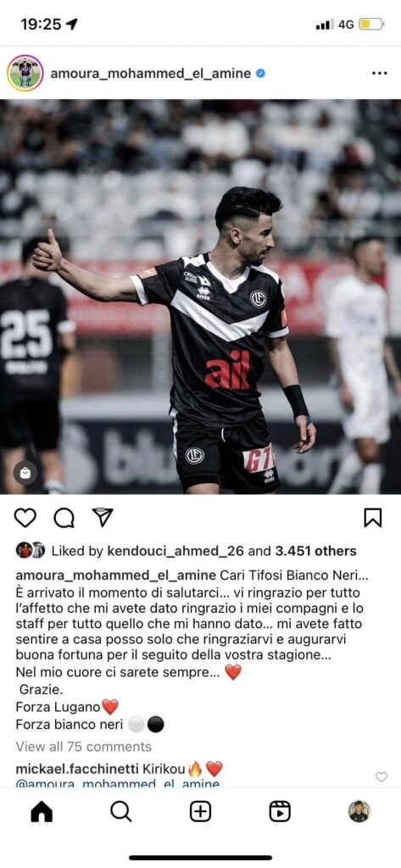The image size is (401, 868).
Task: Open comments via the speech bubble icon
Action: click(64, 518)
